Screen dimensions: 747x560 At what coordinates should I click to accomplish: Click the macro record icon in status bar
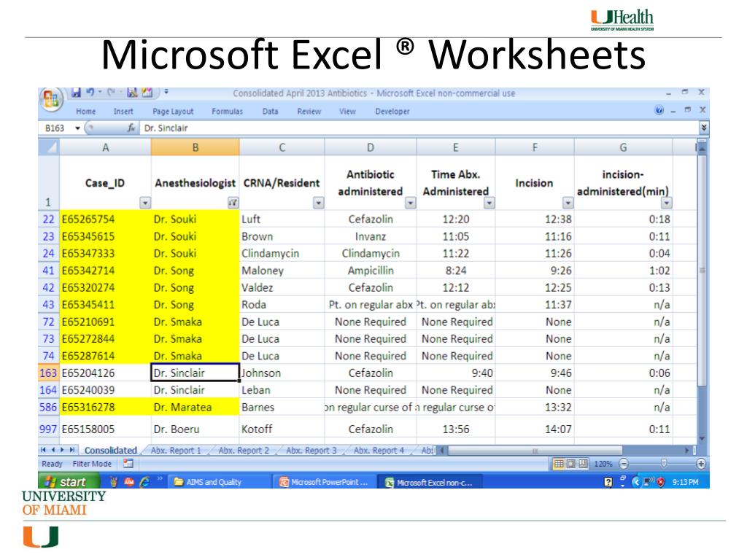(128, 463)
